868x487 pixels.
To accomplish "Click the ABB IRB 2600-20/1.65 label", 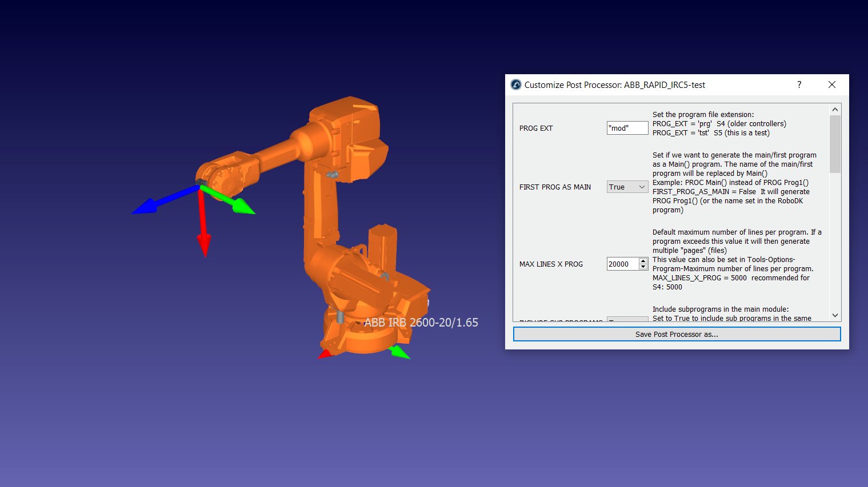I will pos(421,323).
